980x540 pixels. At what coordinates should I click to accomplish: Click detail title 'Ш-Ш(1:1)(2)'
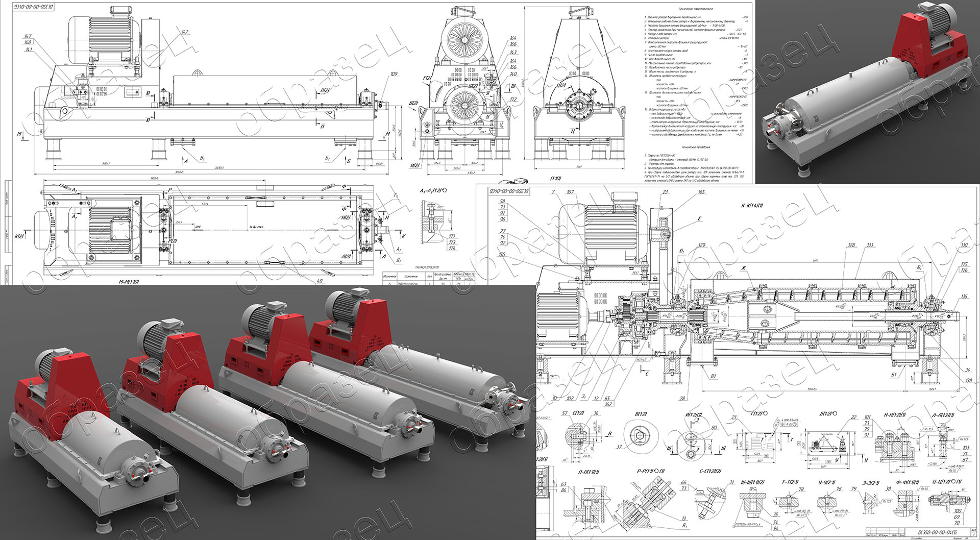pos(752,482)
